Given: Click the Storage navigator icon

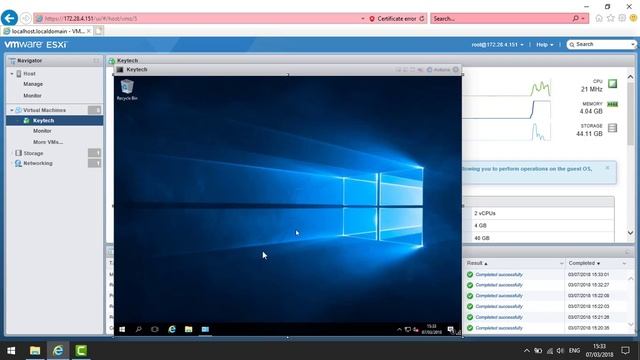Looking at the screenshot, I should click(18, 153).
